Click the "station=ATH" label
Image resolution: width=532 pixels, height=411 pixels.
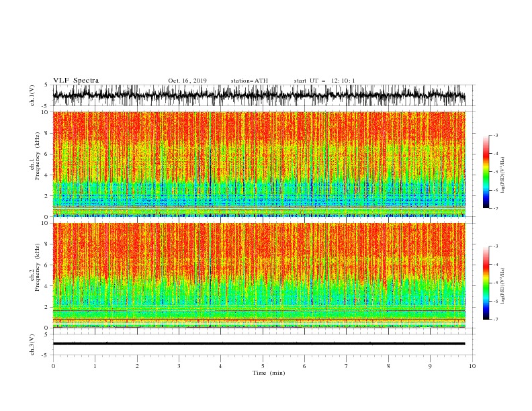[249, 81]
